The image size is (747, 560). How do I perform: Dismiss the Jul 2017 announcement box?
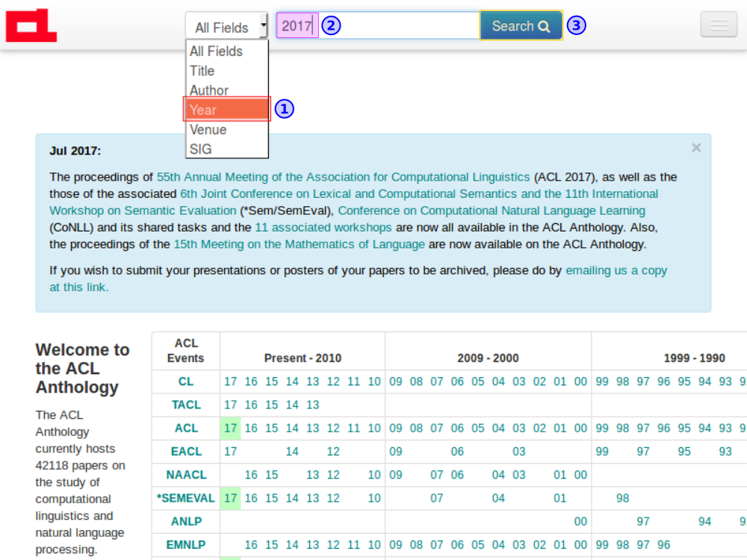[x=696, y=148]
